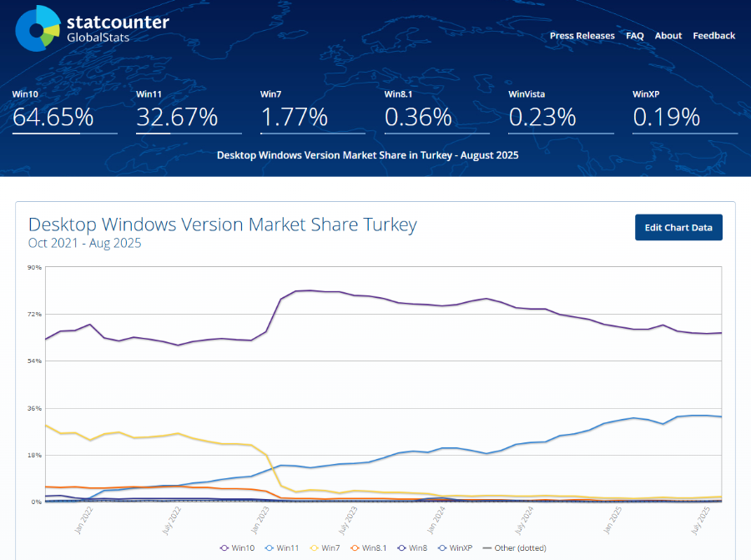Open the FAQ page link
The height and width of the screenshot is (560, 751).
(635, 35)
